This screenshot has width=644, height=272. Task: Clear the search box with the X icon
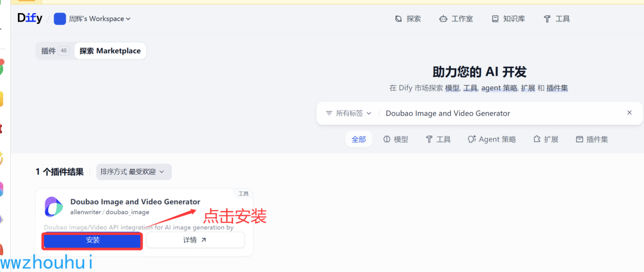[629, 113]
